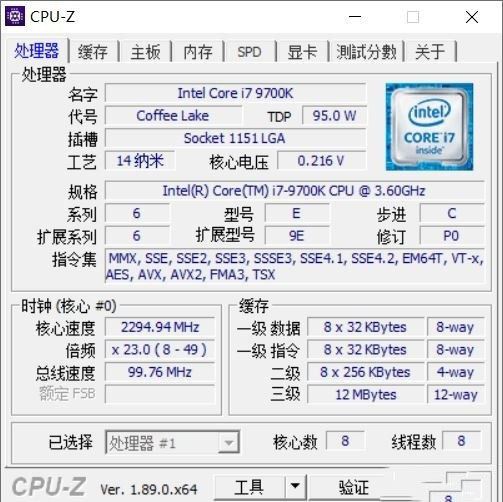Click the arrow next to 工具 button
503x502 pixels.
click(x=295, y=486)
